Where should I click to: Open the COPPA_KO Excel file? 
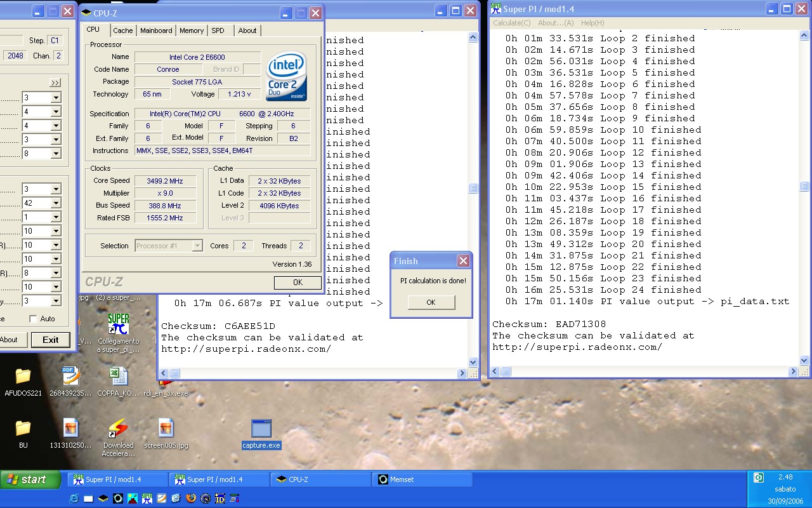118,377
